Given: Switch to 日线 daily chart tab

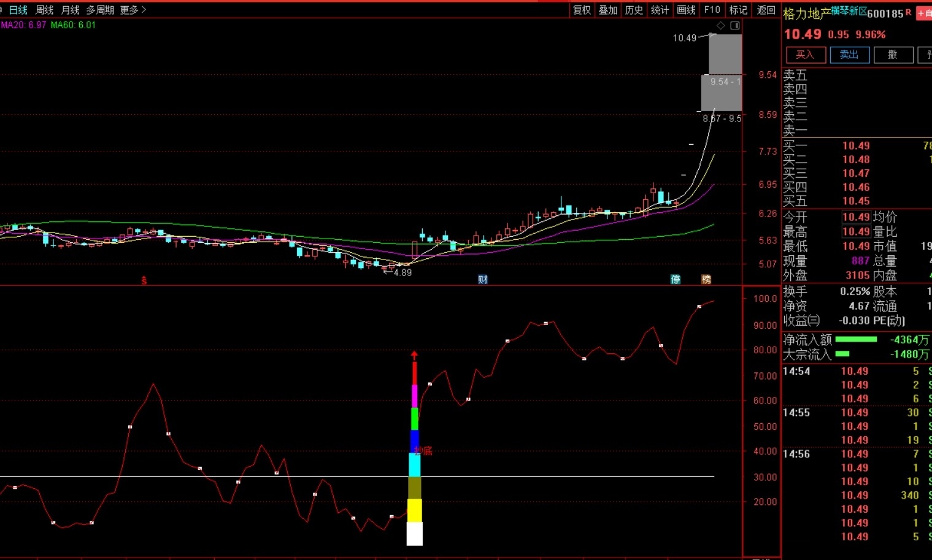Looking at the screenshot, I should click(x=18, y=10).
